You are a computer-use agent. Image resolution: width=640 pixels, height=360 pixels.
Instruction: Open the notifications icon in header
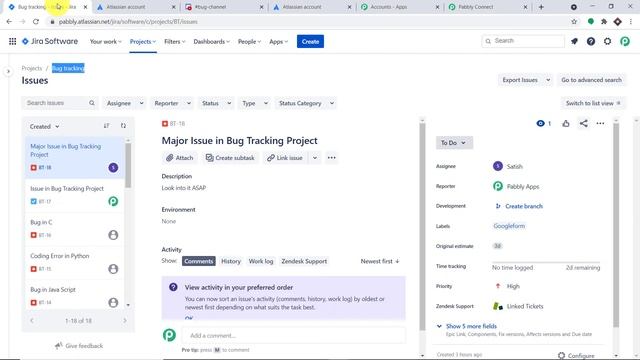click(x=574, y=41)
